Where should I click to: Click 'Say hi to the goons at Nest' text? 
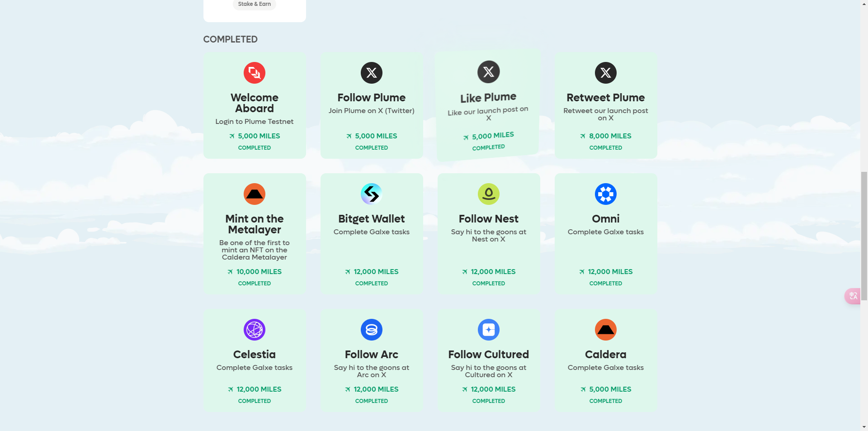click(x=489, y=236)
